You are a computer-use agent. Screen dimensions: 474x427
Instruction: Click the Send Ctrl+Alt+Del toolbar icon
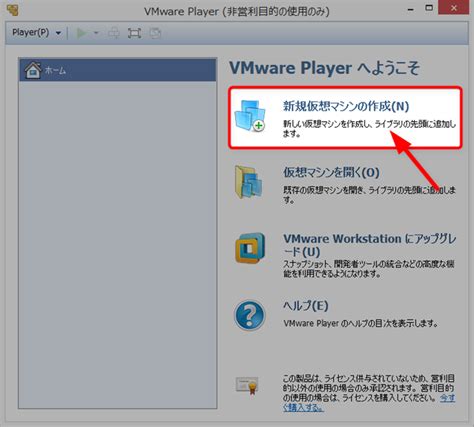[x=114, y=33]
